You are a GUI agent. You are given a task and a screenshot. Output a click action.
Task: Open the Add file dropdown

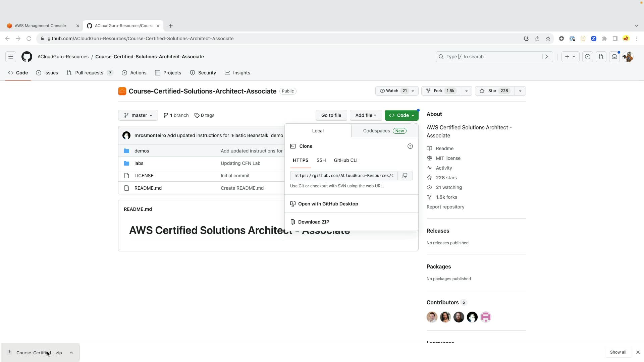tap(366, 115)
